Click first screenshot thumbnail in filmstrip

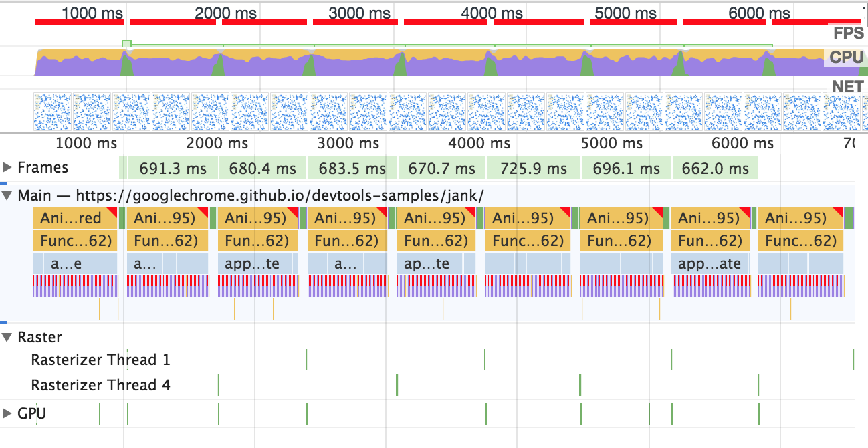tap(52, 112)
